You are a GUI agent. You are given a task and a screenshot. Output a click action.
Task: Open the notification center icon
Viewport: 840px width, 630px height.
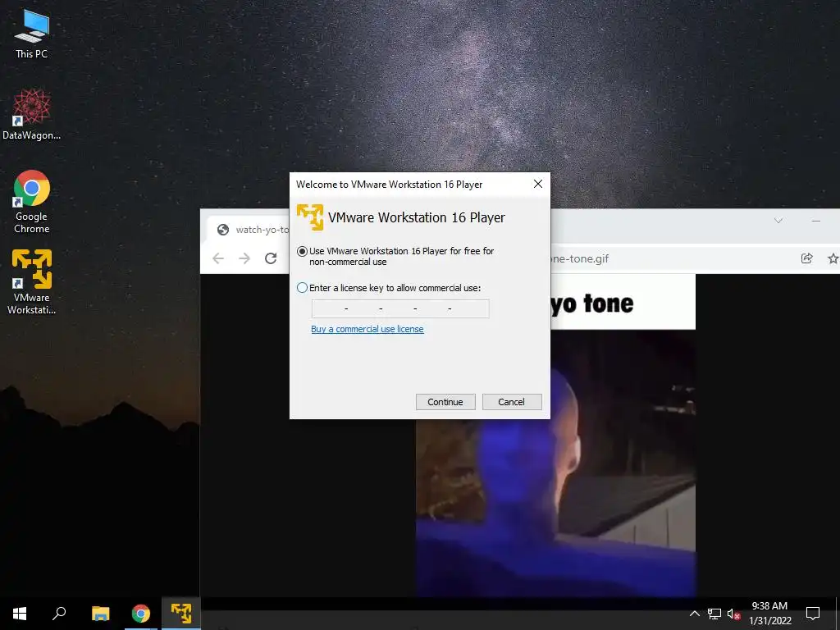point(813,614)
